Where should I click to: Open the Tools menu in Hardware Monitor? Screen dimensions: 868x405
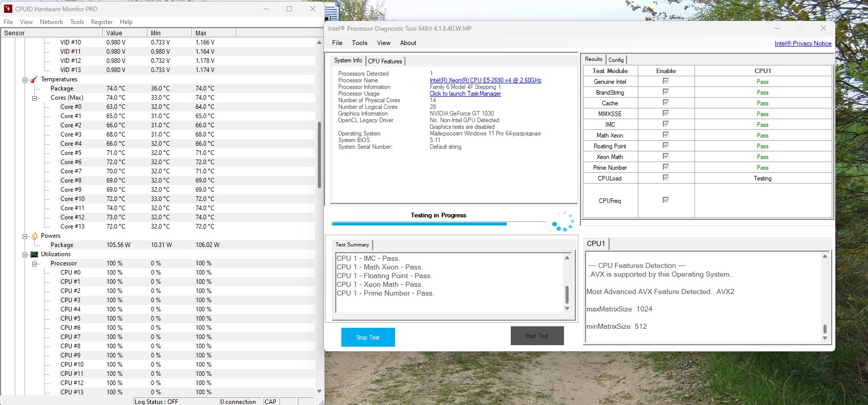pyautogui.click(x=77, y=22)
